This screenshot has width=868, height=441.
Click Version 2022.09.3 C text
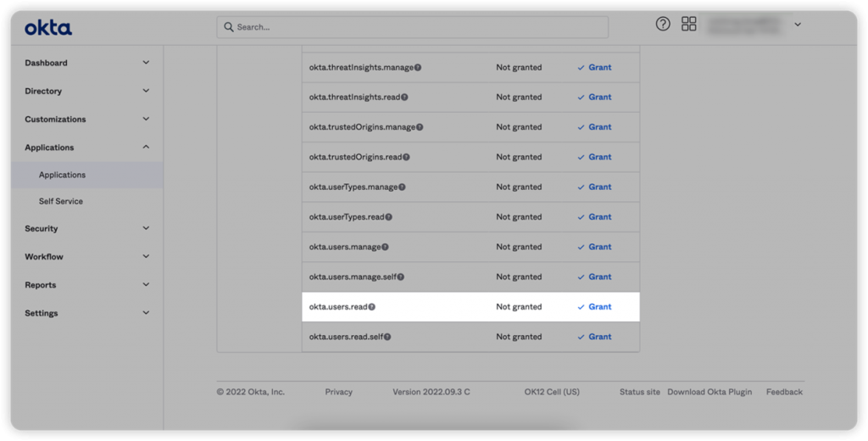pyautogui.click(x=431, y=393)
